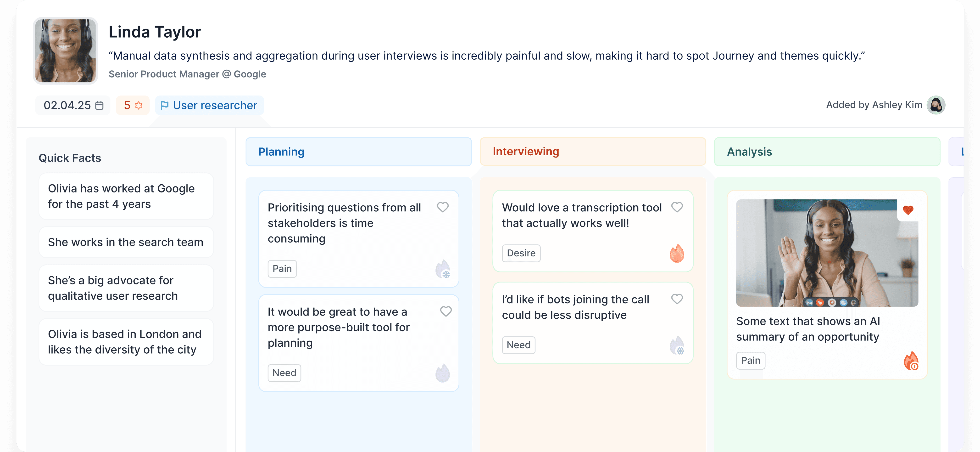This screenshot has height=452, width=980.
Task: Click the star icon next to rating 5
Action: [x=139, y=105]
